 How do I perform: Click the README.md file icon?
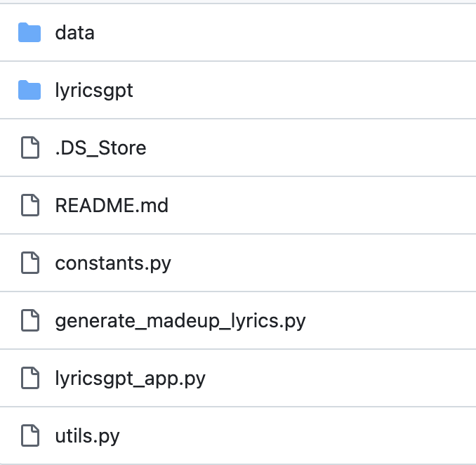coord(29,205)
